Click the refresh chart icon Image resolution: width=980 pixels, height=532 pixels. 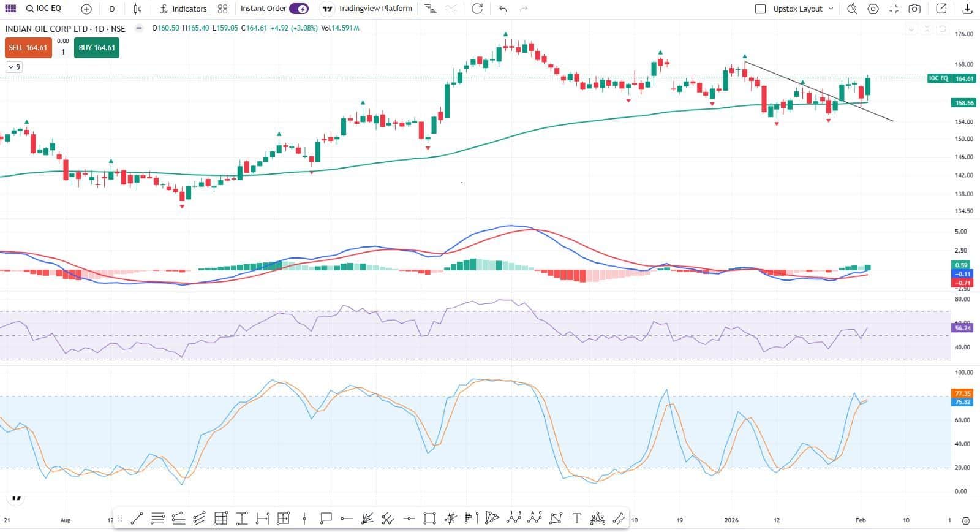coord(477,9)
